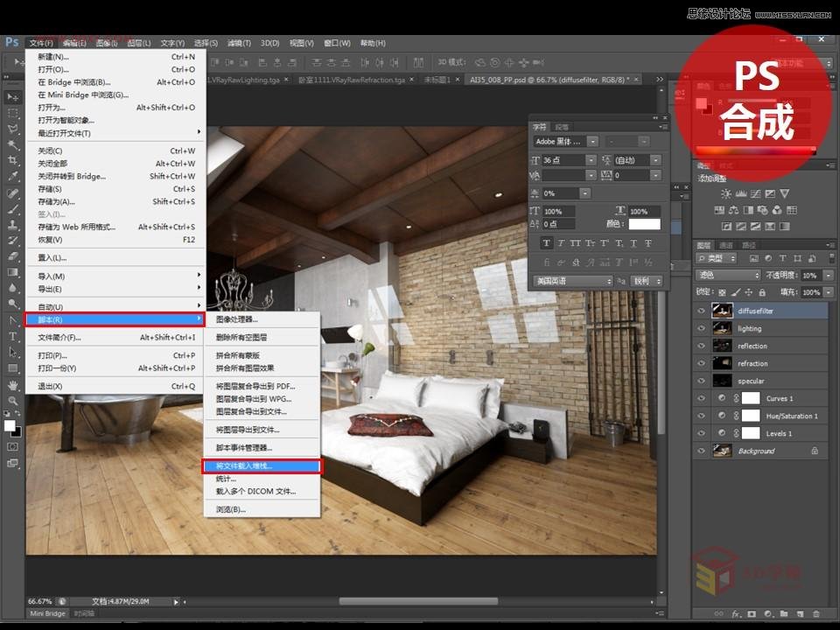This screenshot has width=840, height=630.
Task: Select the Zoom tool in toolbar
Action: 13,400
